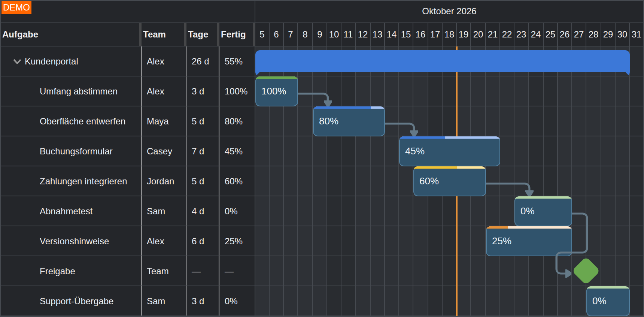Click day 23 in the timeline header
This screenshot has height=317, width=644.
click(521, 34)
